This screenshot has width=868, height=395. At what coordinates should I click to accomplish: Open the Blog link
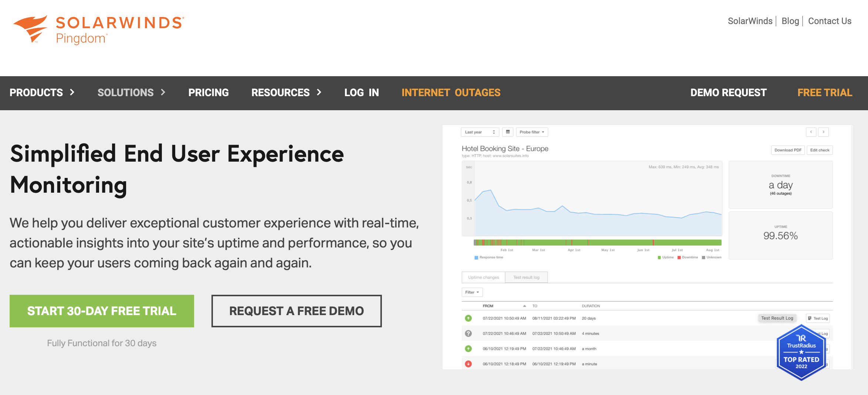[790, 21]
